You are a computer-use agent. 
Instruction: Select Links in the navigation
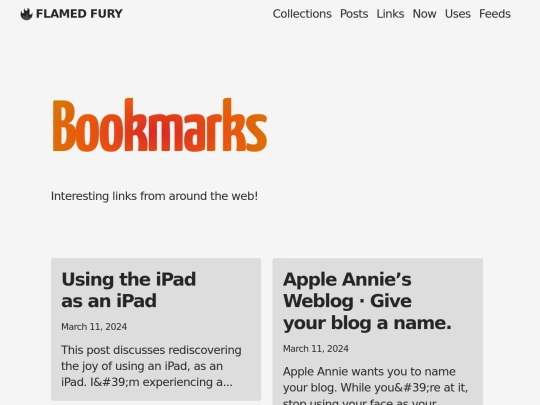pyautogui.click(x=390, y=14)
